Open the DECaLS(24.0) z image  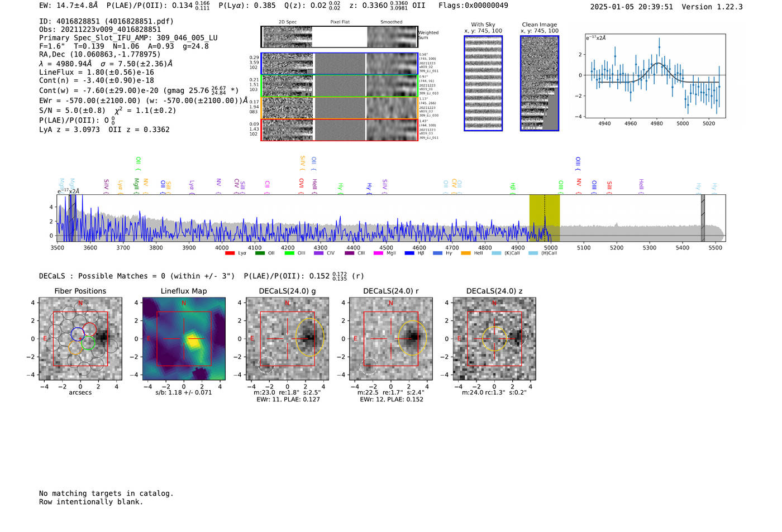[494, 338]
